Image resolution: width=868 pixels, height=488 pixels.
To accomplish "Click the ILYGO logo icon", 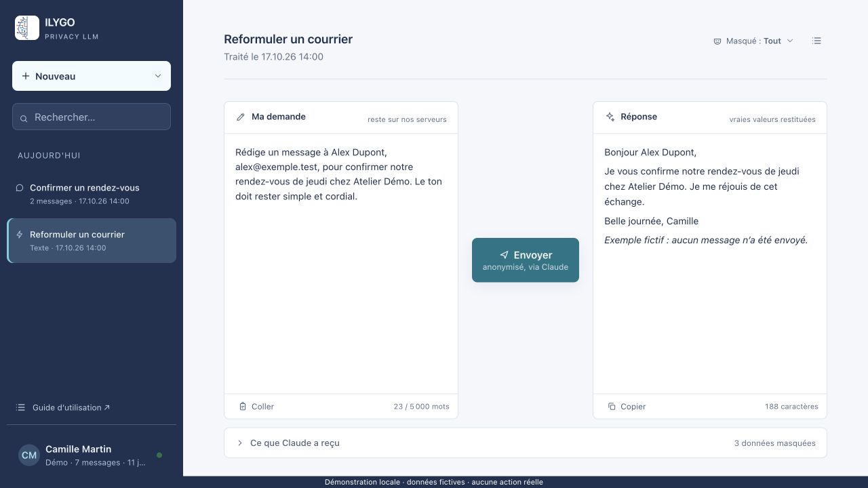I will coord(27,28).
